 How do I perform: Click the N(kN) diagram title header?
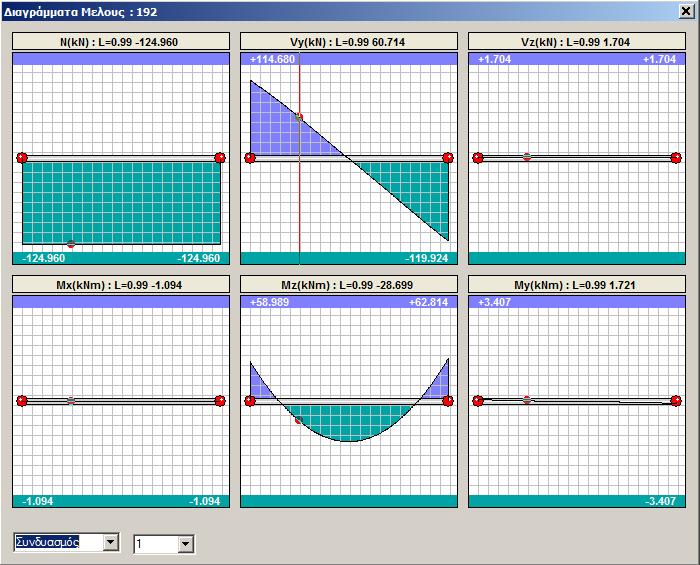[x=121, y=42]
